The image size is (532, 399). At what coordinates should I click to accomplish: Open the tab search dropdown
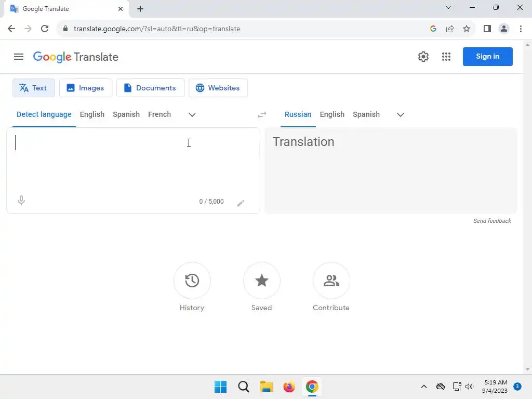[x=448, y=7]
